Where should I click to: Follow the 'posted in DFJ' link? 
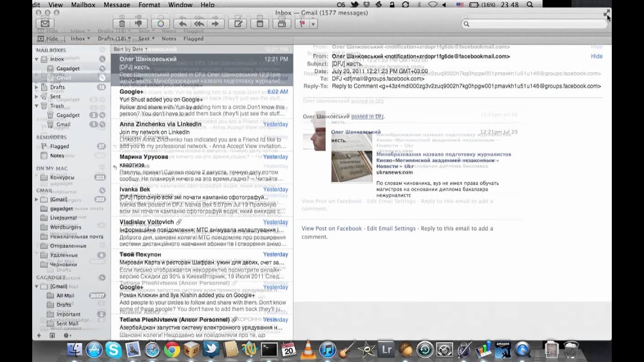[367, 117]
